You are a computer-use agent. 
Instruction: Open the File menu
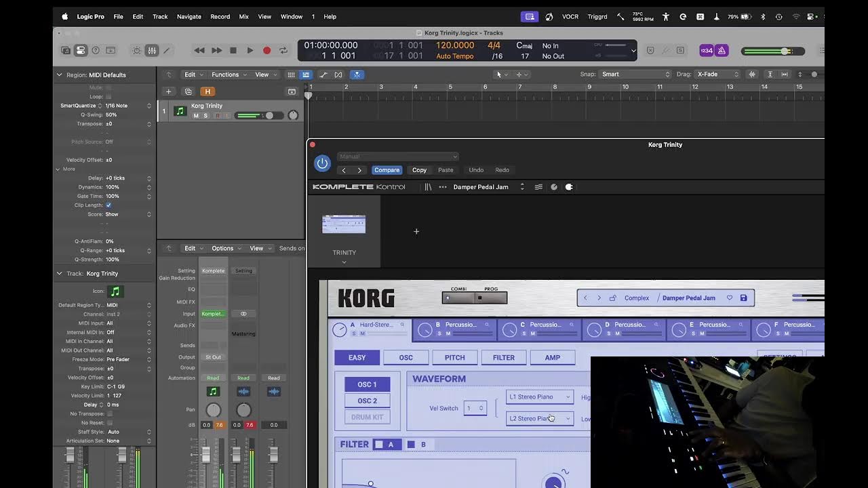(x=118, y=16)
